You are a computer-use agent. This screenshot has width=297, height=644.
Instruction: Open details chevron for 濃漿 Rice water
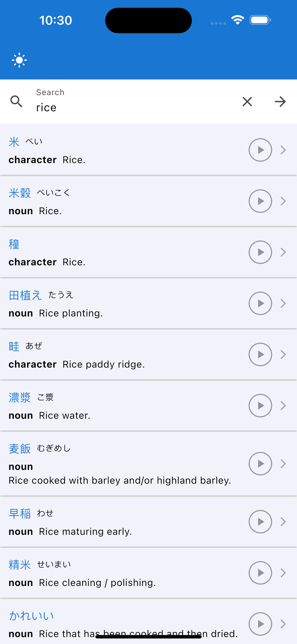pyautogui.click(x=283, y=406)
